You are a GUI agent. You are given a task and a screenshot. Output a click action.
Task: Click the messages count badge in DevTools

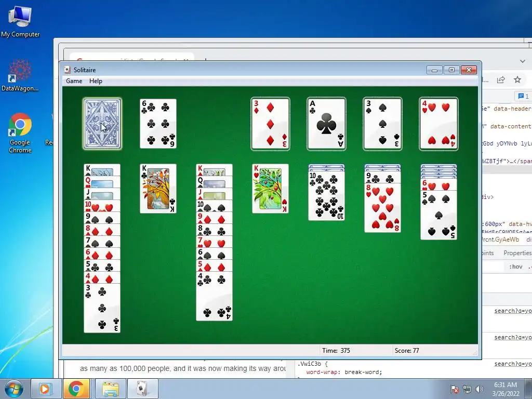coord(524,96)
